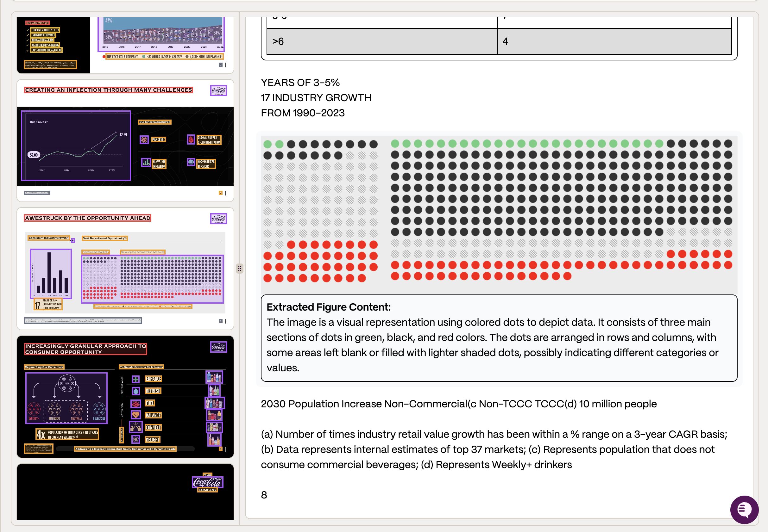Image resolution: width=768 pixels, height=532 pixels.
Task: Click the table cell containing '>6'
Action: [x=382, y=41]
